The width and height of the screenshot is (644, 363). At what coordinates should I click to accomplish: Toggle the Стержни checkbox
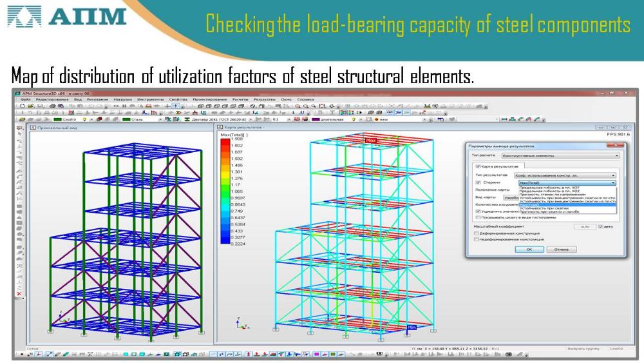pyautogui.click(x=477, y=182)
